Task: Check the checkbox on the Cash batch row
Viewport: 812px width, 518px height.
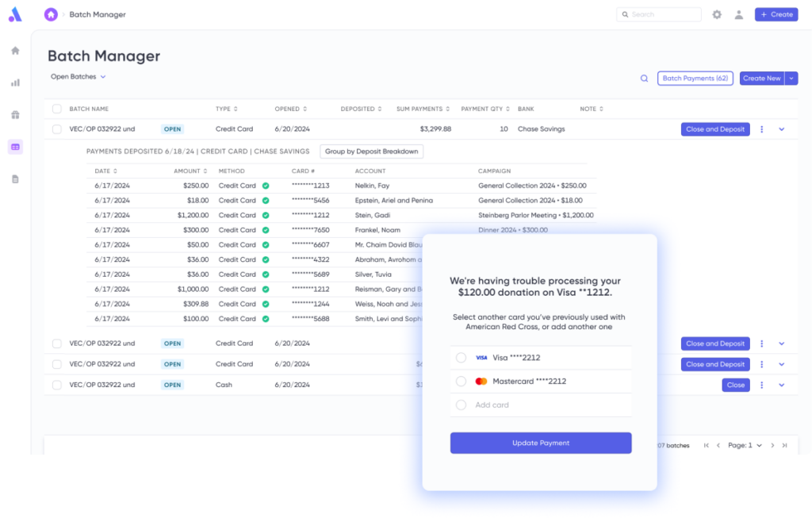Action: coord(56,385)
